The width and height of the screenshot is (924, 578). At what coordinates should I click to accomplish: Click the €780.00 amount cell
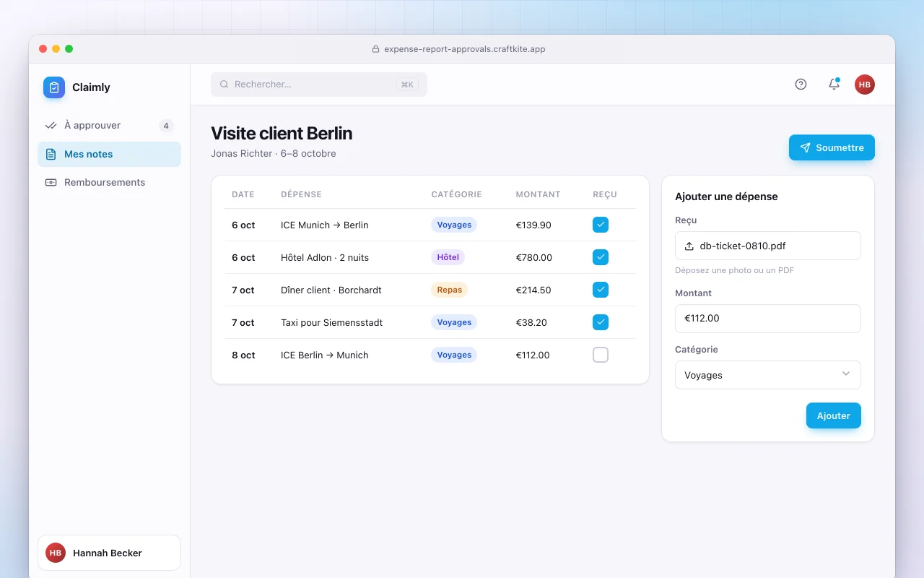[534, 257]
